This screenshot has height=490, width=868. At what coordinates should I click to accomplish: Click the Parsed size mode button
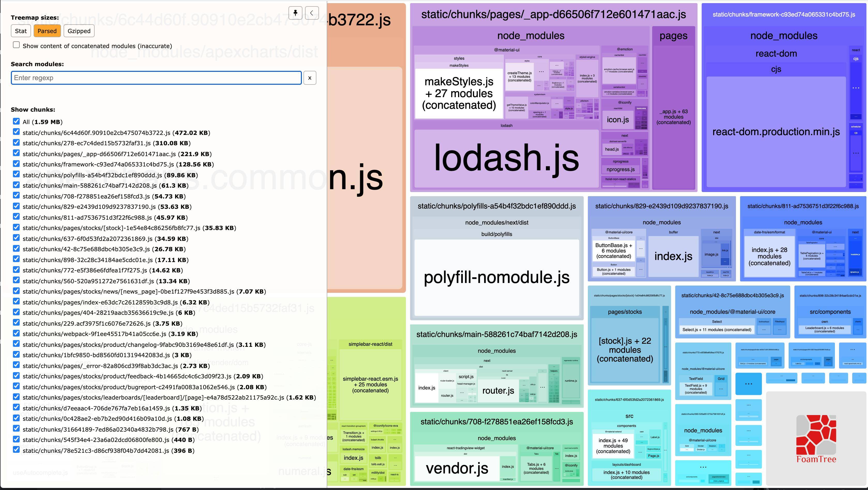coord(47,31)
